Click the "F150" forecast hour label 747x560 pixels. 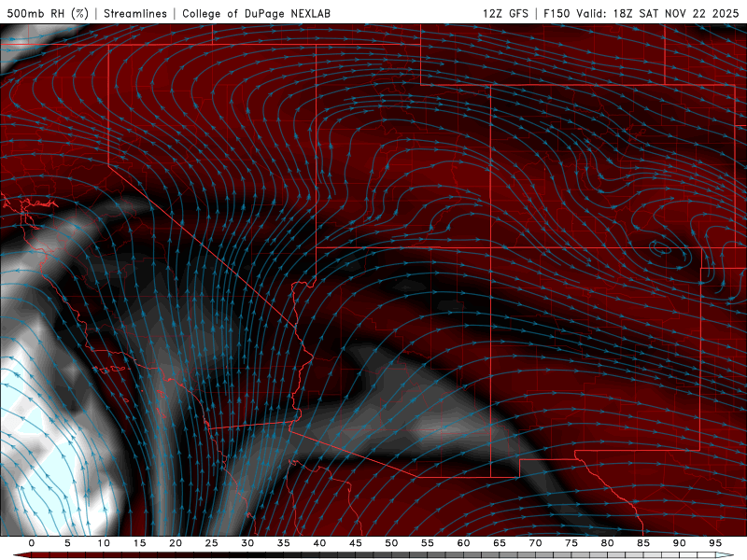(x=557, y=13)
